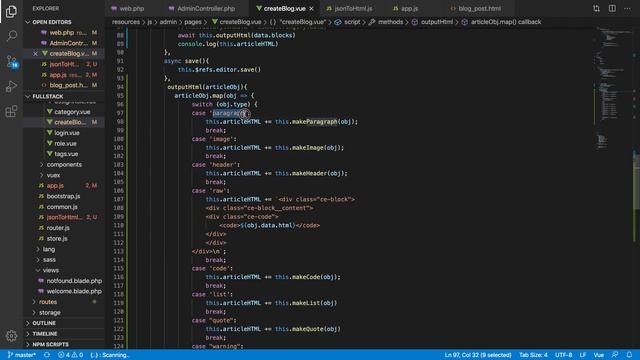Open the notifications bell
This screenshot has width=640, height=360.
(629, 355)
